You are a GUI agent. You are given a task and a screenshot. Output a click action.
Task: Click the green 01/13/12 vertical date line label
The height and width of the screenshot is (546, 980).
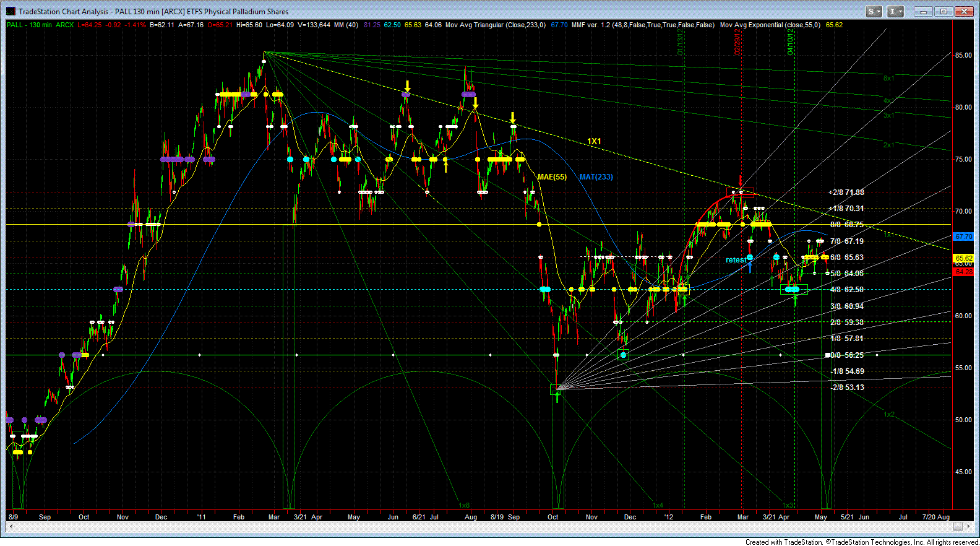click(x=681, y=41)
